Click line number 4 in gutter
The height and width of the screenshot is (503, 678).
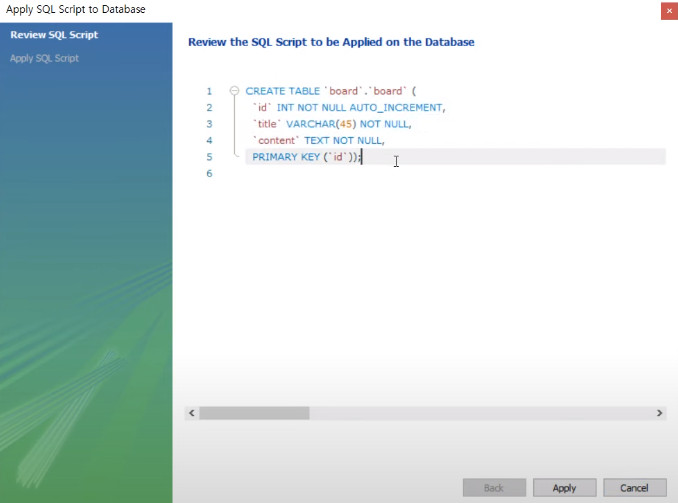209,141
